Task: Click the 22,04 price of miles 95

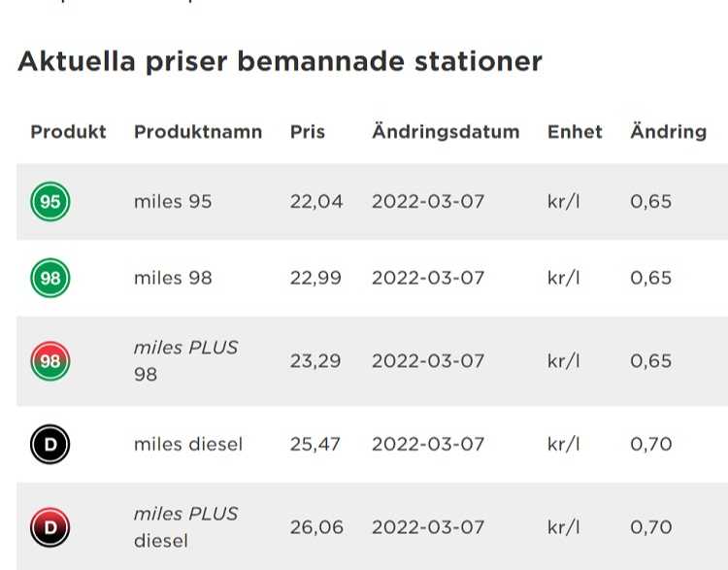Action: [316, 202]
